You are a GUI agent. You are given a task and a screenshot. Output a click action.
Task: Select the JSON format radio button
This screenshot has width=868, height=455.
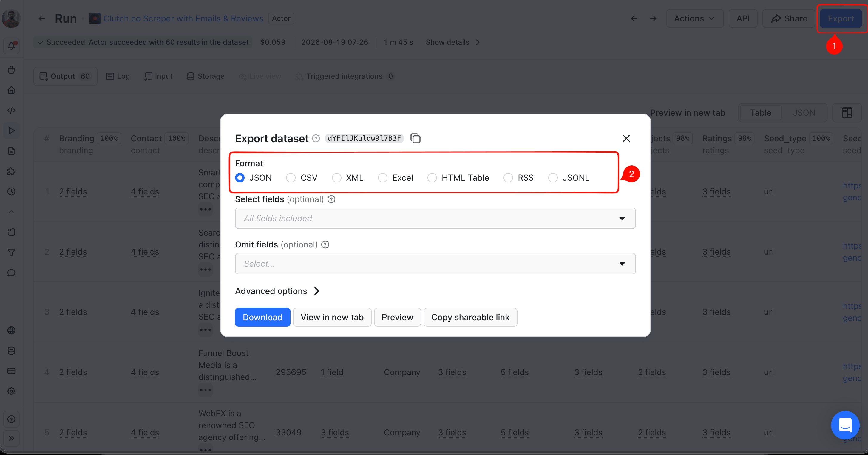pos(240,177)
